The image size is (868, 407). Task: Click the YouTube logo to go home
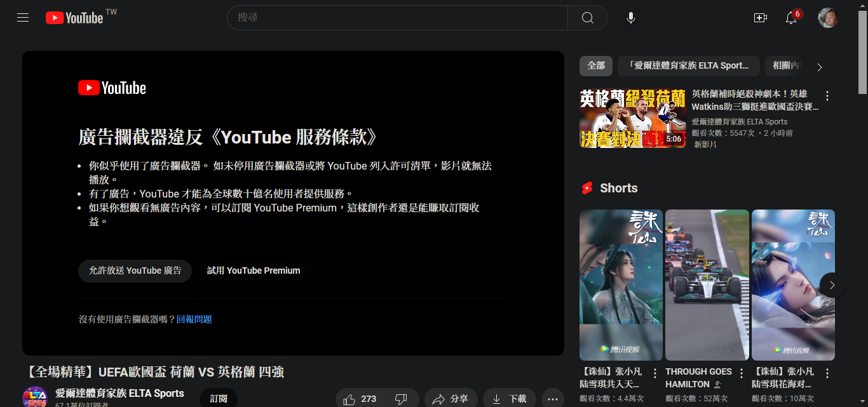pos(74,17)
